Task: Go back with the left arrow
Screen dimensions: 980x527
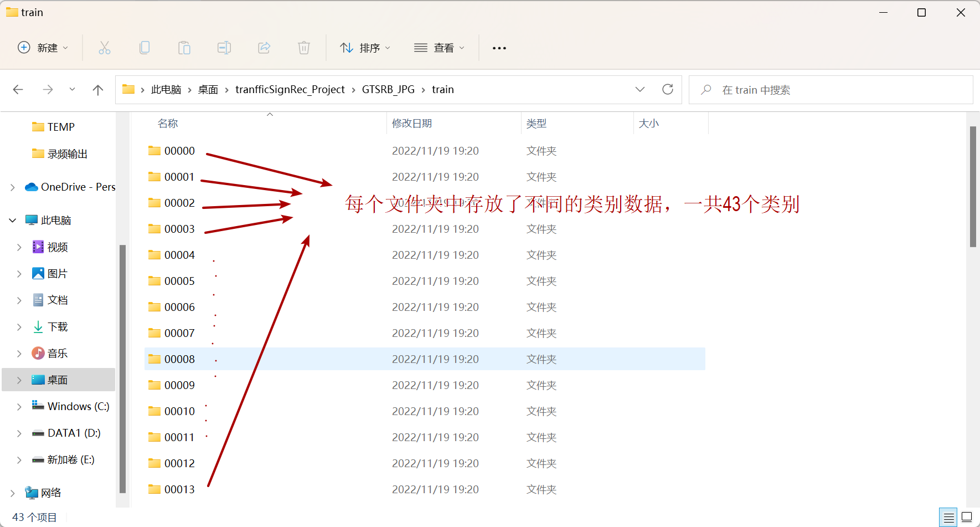Action: coord(18,90)
